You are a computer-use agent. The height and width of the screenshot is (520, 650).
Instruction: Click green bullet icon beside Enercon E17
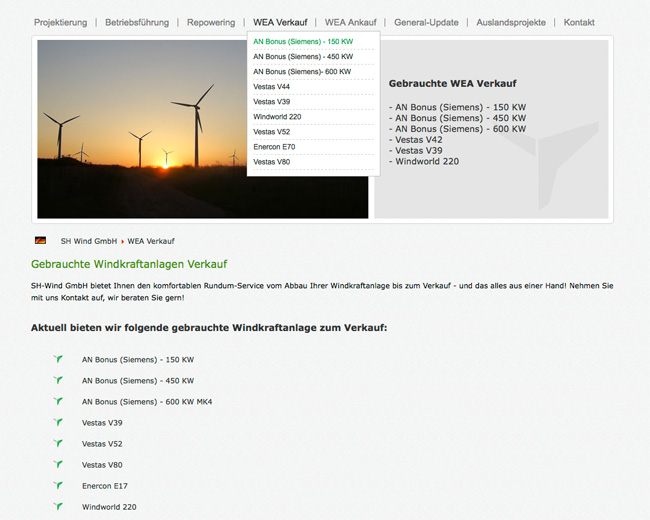point(58,485)
